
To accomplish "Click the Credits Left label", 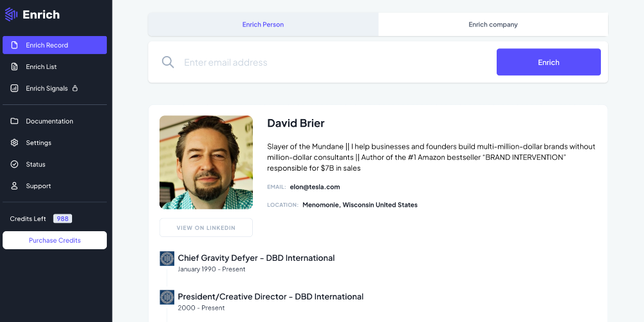I will click(x=28, y=219).
